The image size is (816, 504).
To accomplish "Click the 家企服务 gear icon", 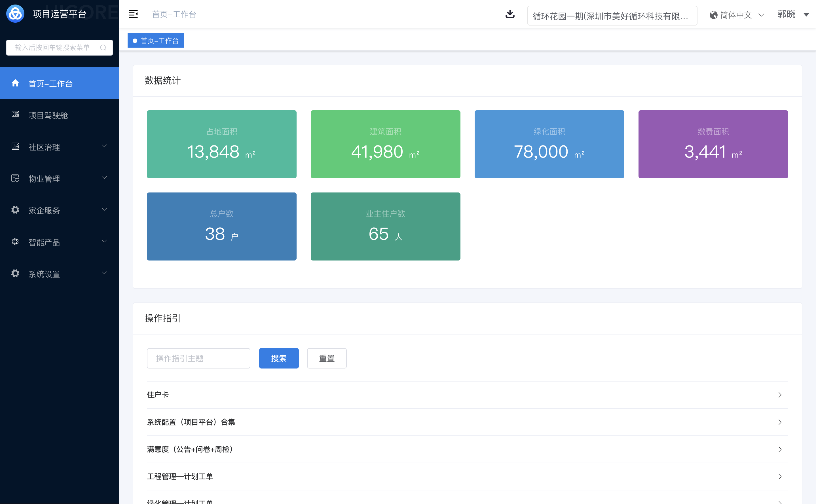I will tap(15, 210).
